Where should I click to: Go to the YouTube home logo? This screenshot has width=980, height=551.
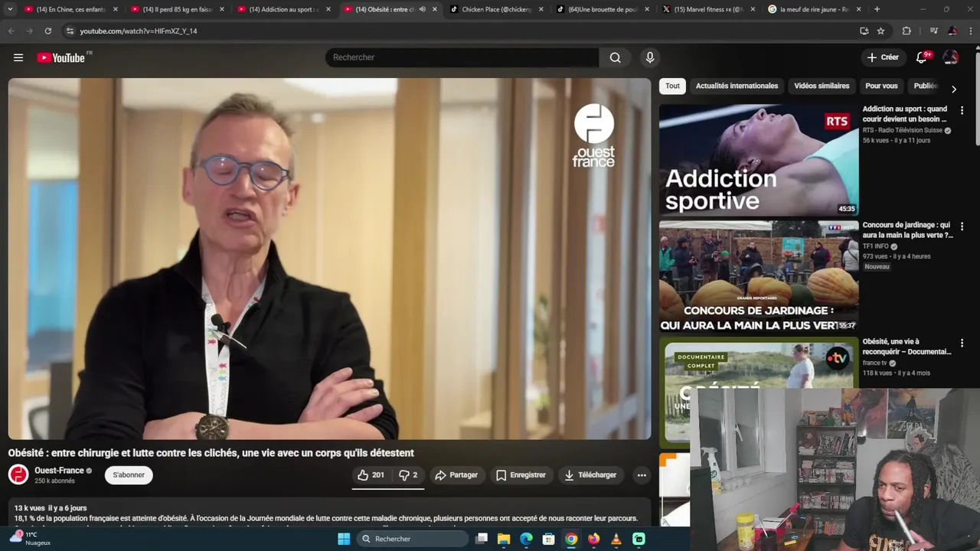[x=61, y=57]
